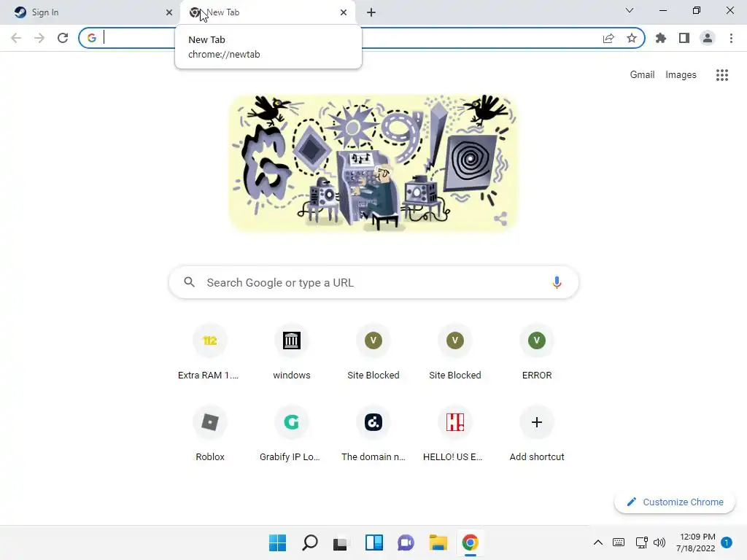747x560 pixels.
Task: Open taskbar Search
Action: (x=309, y=542)
